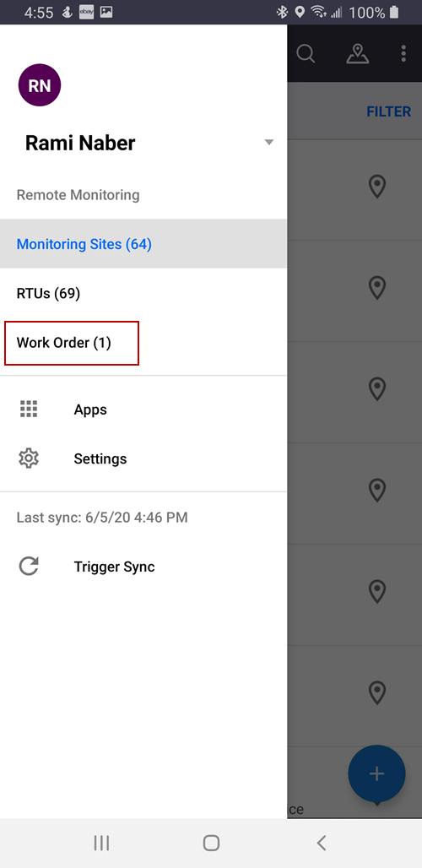Tap the Trigger Sync refresh icon

point(29,567)
